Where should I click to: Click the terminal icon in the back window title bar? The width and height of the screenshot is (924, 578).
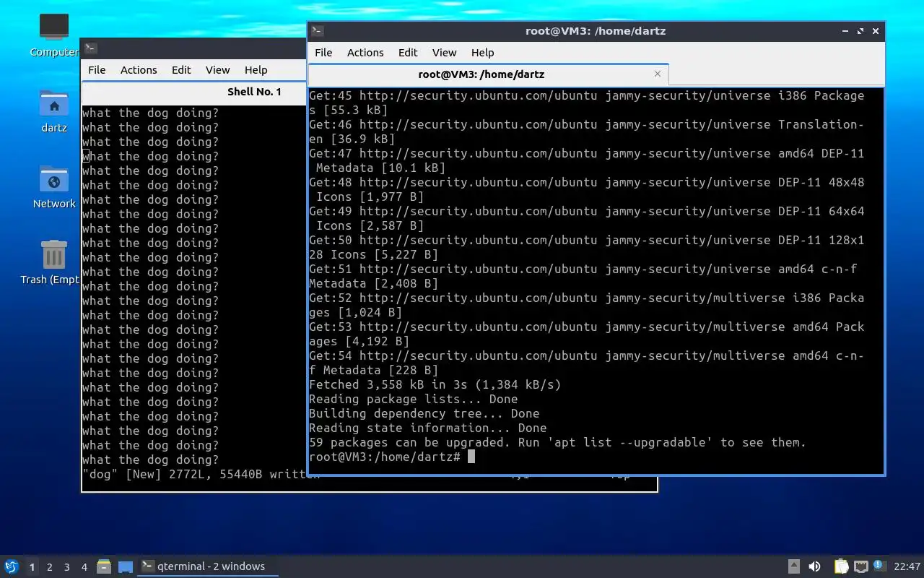(x=90, y=48)
